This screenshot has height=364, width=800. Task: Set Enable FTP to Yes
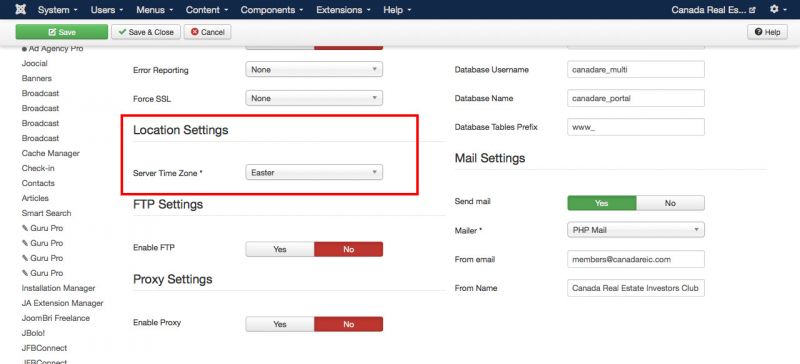click(280, 249)
